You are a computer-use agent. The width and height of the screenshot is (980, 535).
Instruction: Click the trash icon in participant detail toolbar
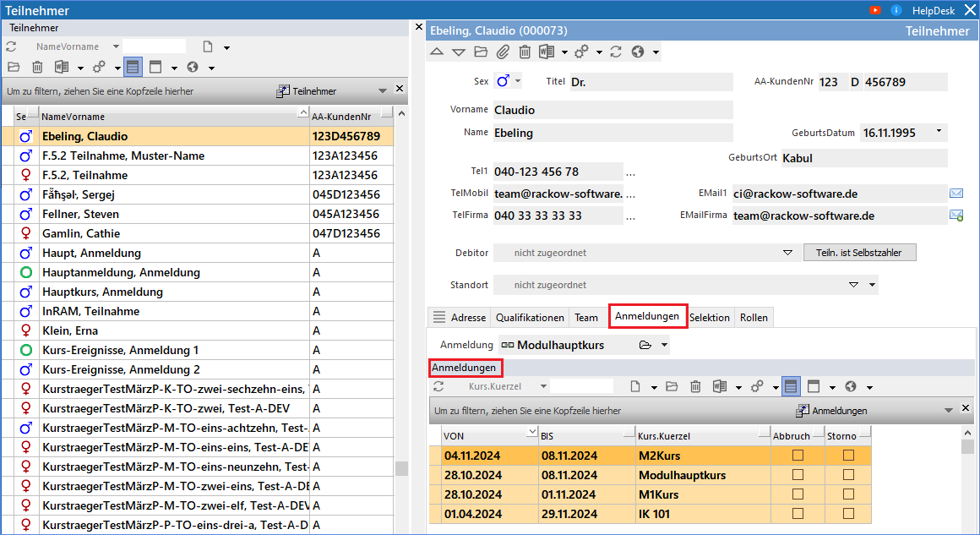click(x=525, y=52)
